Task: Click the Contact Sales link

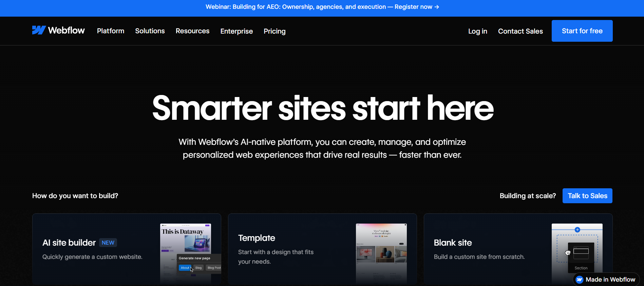Action: pos(520,31)
